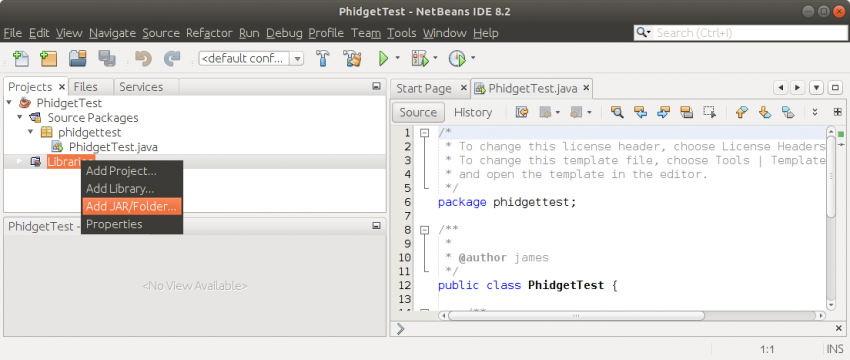Click the Profile Project clock icon

point(457,58)
